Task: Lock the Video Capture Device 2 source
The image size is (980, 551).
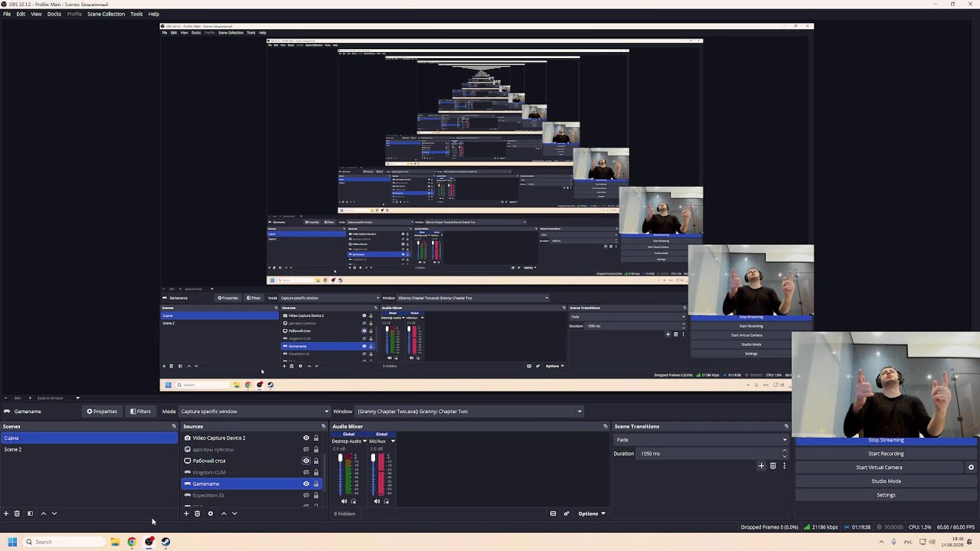Action: tap(316, 438)
